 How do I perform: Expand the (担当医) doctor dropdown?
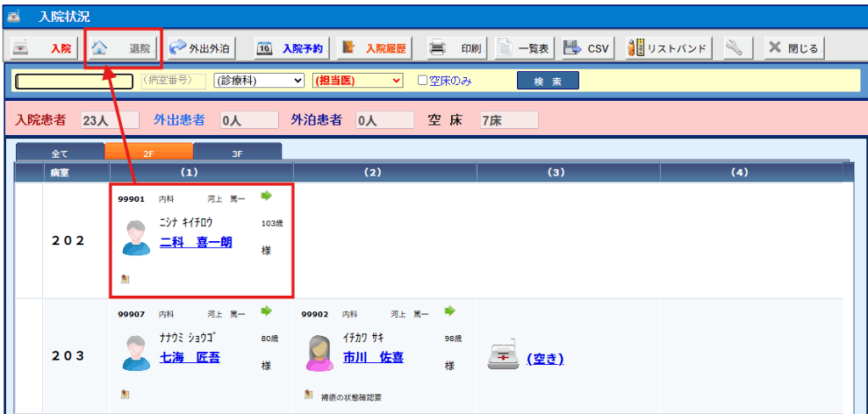pyautogui.click(x=357, y=81)
